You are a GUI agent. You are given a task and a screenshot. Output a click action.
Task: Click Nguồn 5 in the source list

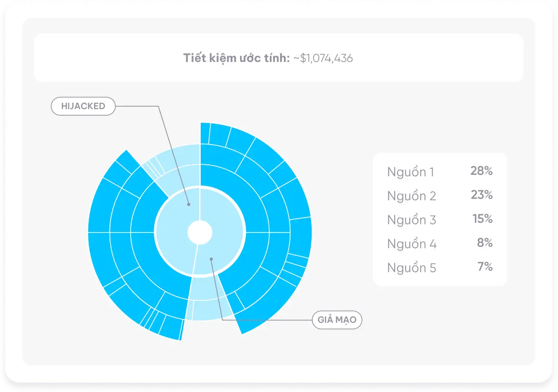[412, 268]
